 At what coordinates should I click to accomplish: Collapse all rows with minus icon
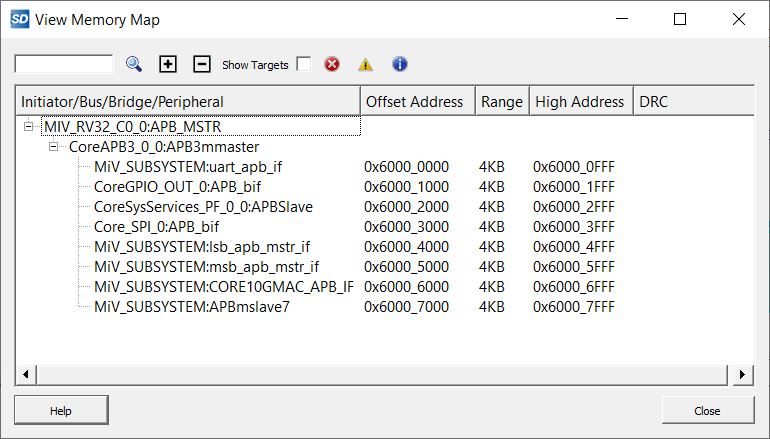pyautogui.click(x=202, y=64)
